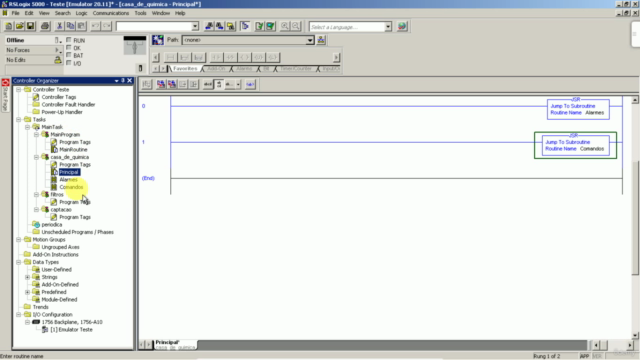Click the Paste toolbar icon
640x360 pixels.
[x=81, y=26]
